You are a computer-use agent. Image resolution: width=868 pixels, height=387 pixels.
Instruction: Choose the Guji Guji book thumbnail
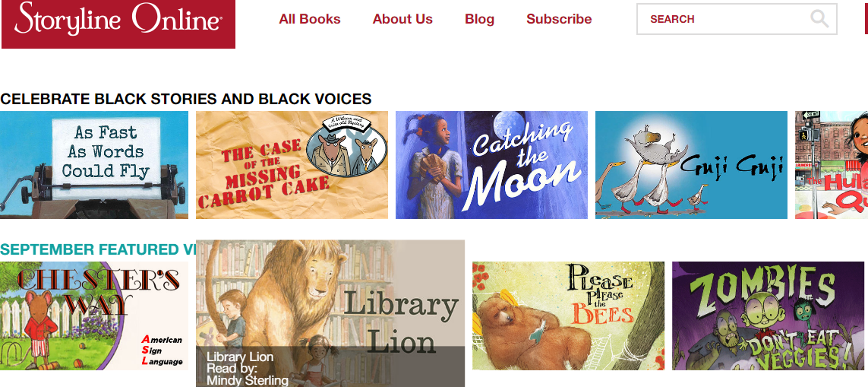coord(691,165)
